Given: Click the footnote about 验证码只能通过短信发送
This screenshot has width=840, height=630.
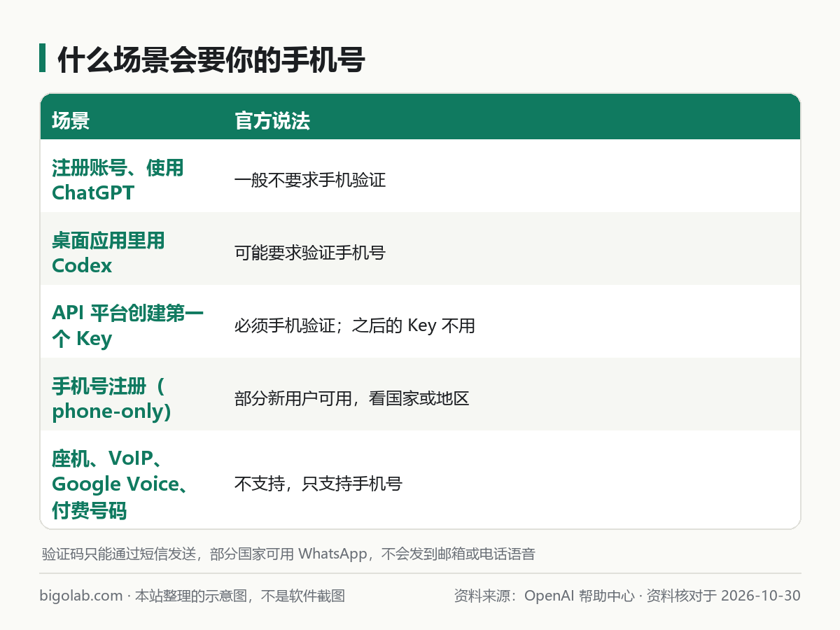Looking at the screenshot, I should click(288, 554).
